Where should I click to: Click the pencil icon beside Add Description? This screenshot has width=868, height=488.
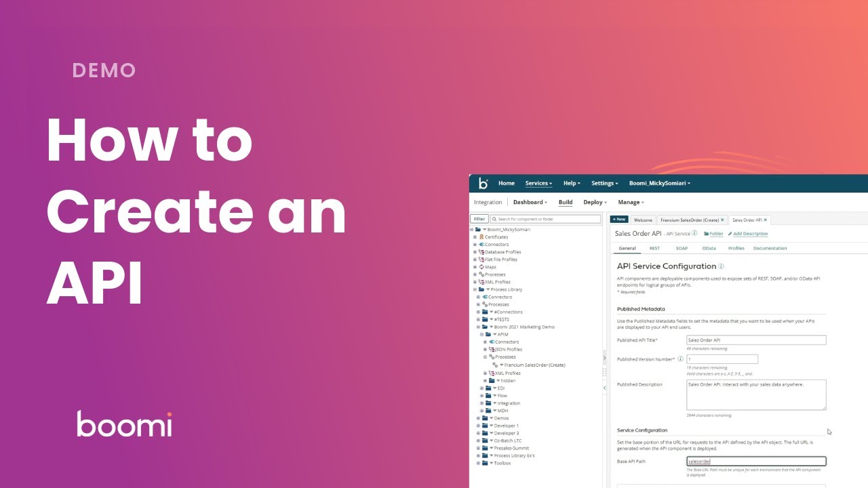tap(730, 234)
